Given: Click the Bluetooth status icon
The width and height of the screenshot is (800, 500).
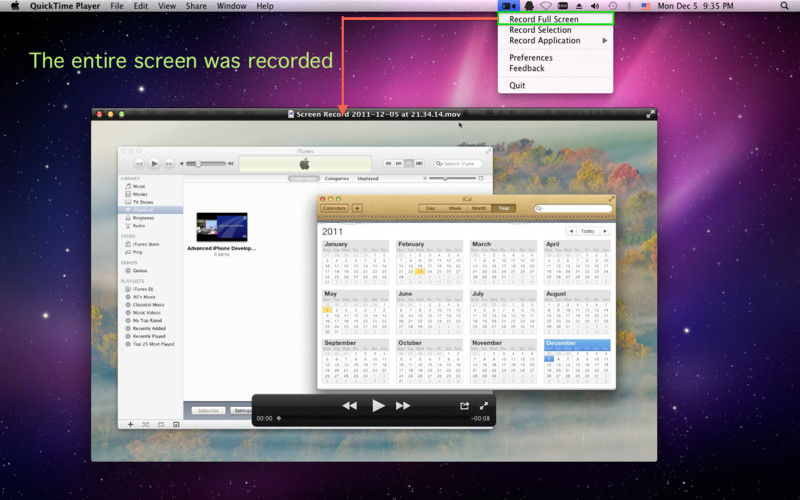Looking at the screenshot, I should pyautogui.click(x=629, y=6).
